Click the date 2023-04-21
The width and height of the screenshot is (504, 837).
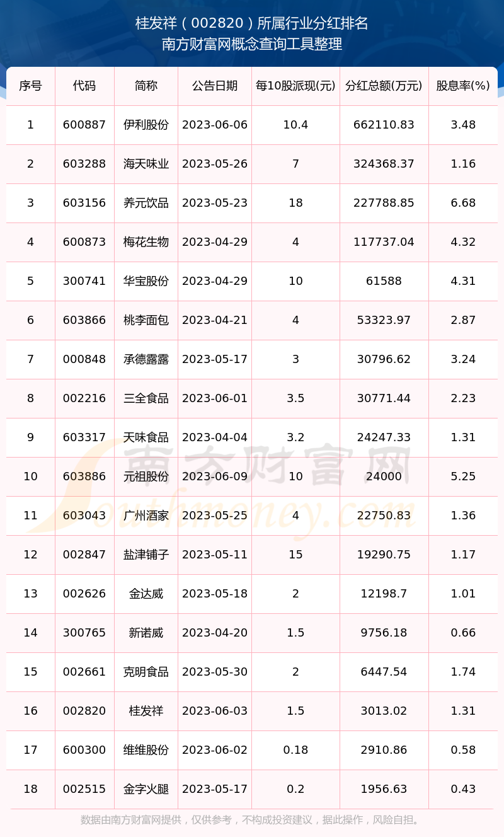[215, 320]
